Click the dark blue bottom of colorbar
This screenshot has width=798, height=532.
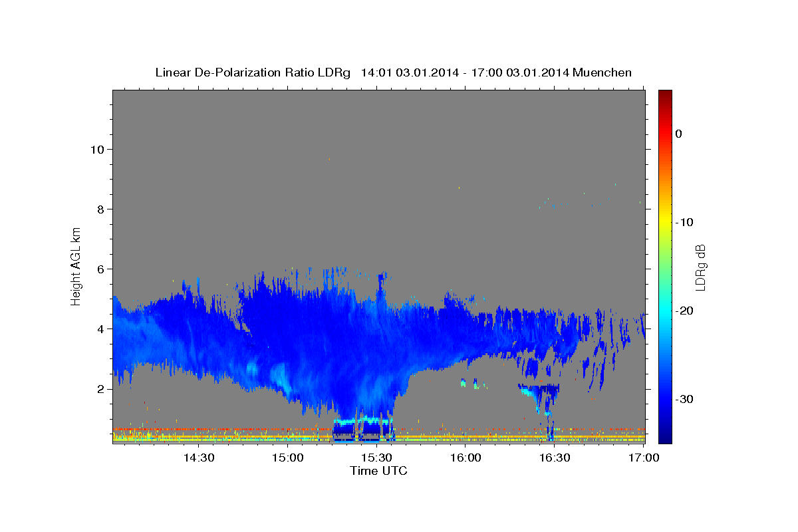[665, 436]
